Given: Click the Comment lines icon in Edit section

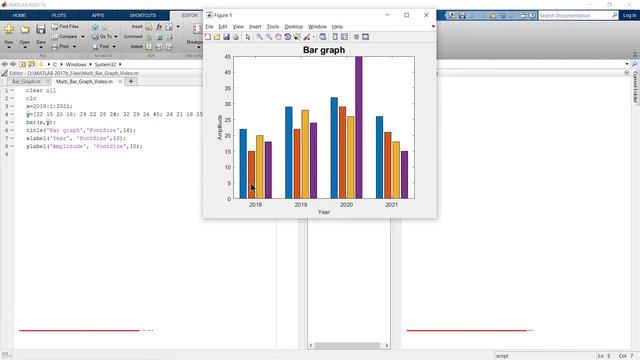Looking at the screenshot, I should pos(149,37).
